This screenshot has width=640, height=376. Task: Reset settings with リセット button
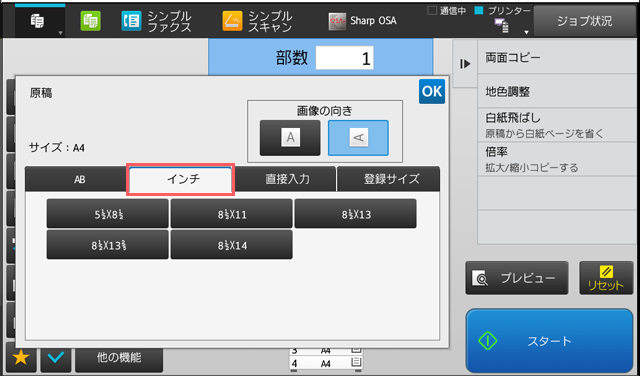pyautogui.click(x=606, y=278)
